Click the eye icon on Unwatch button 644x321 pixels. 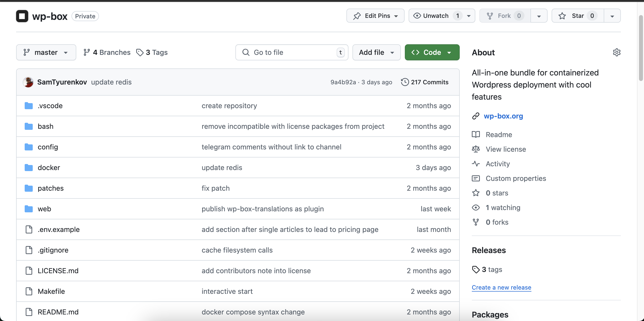coord(417,16)
